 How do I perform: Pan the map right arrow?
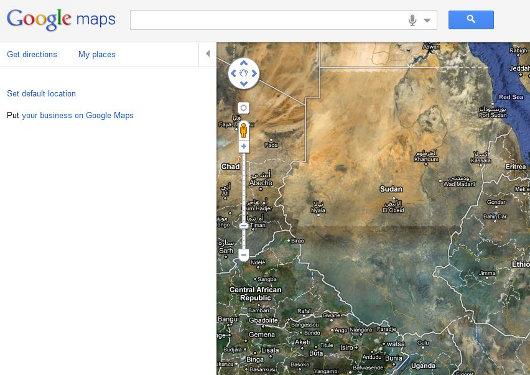click(254, 73)
